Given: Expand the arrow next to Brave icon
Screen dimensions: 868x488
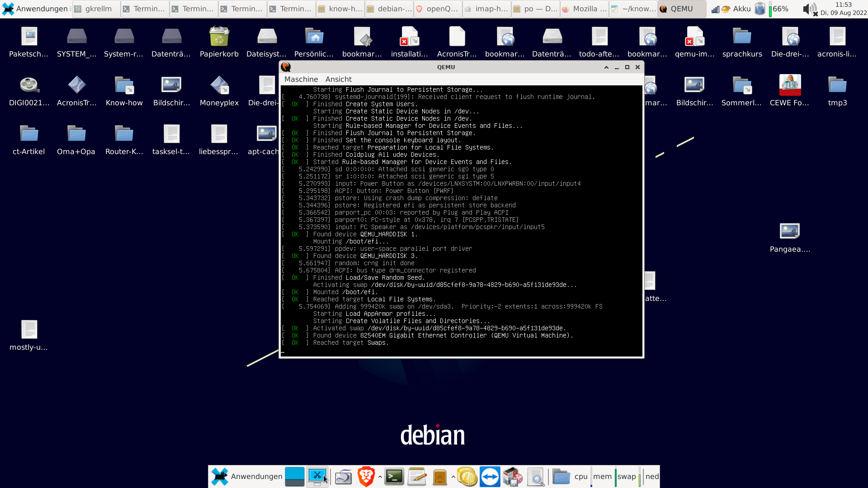Looking at the screenshot, I should click(380, 477).
